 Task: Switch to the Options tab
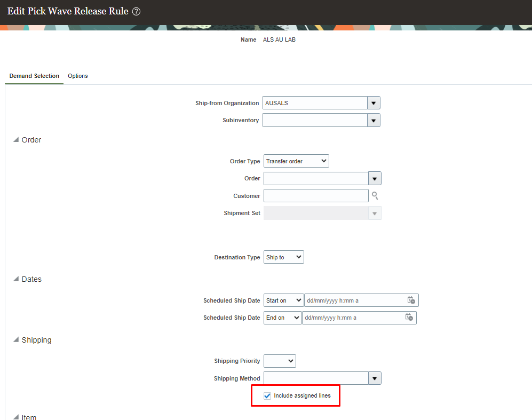(77, 76)
